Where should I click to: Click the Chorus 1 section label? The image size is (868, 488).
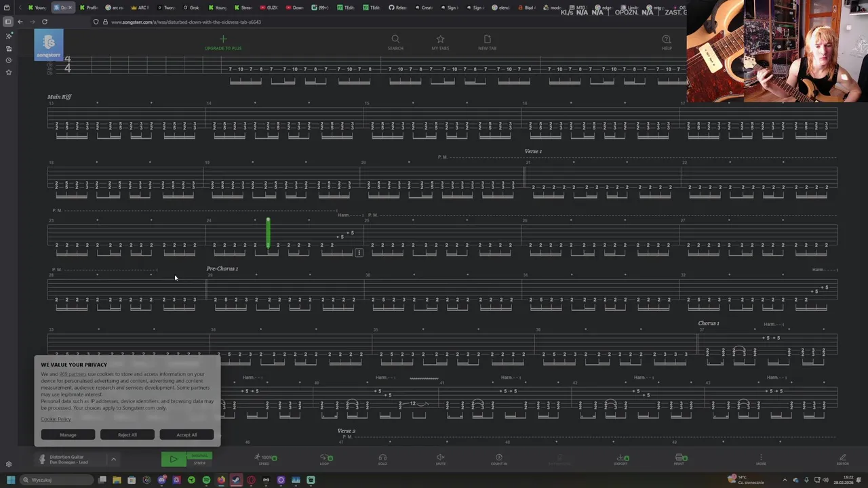pyautogui.click(x=709, y=323)
